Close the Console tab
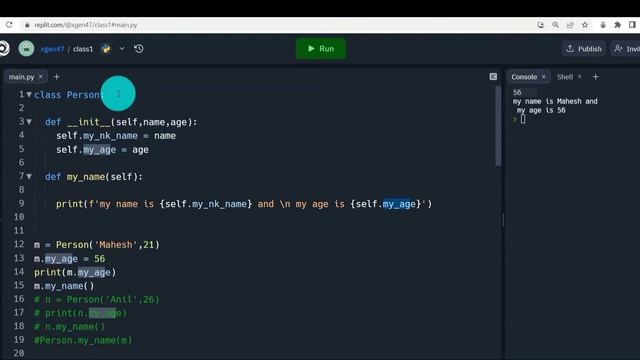Viewport: 640px width, 360px height. tap(544, 77)
